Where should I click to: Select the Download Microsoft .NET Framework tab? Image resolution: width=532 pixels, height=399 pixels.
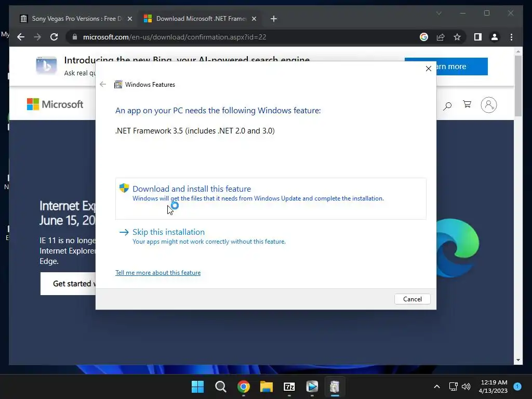click(x=200, y=19)
